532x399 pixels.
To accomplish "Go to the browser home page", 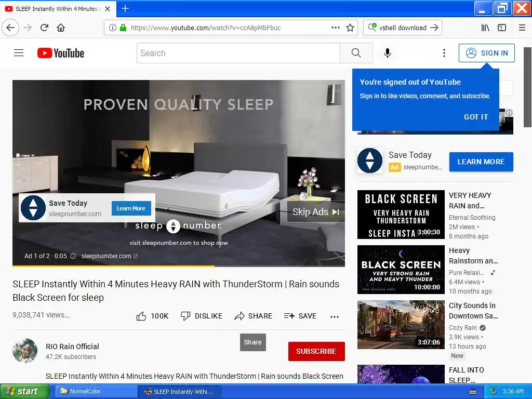I will pyautogui.click(x=61, y=28).
